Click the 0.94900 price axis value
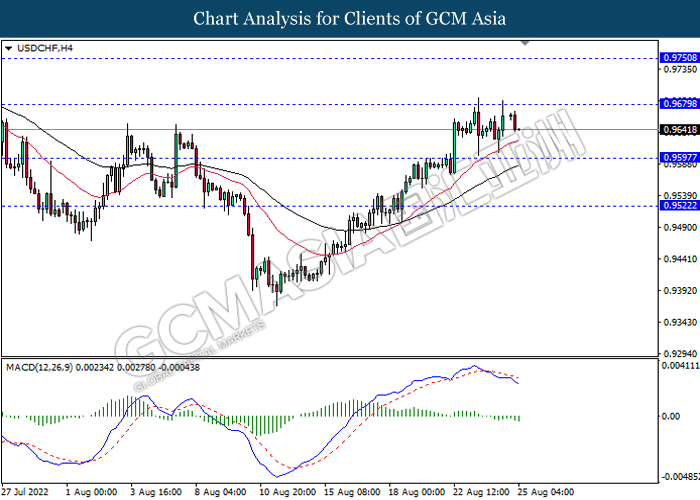The image size is (700, 500). (x=680, y=227)
